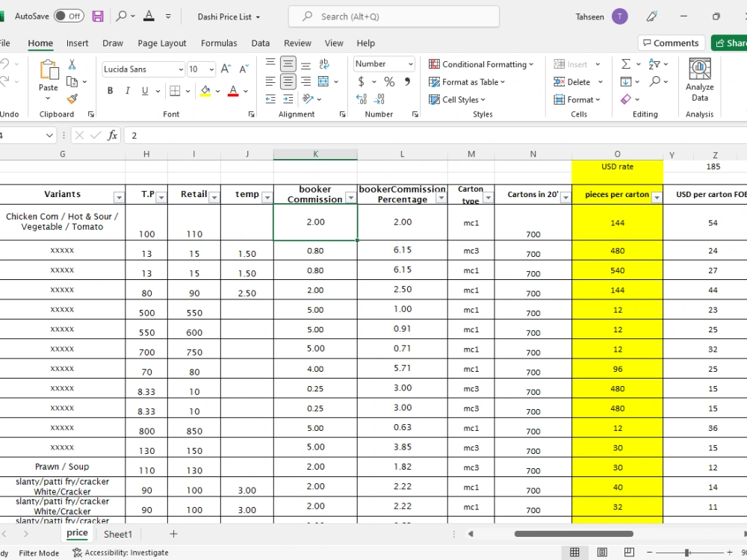Screen dimensions: 747x560
Task: Click the yellow Fill Color swatch
Action: (205, 90)
